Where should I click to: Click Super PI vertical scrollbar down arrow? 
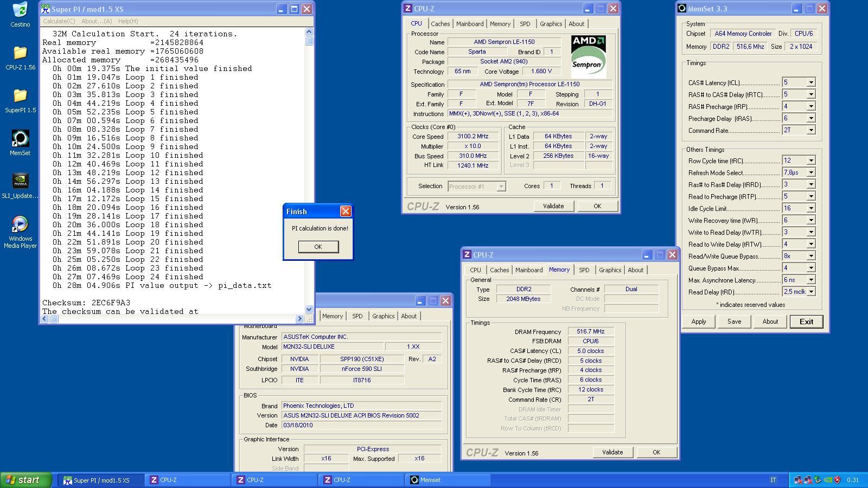click(x=309, y=310)
